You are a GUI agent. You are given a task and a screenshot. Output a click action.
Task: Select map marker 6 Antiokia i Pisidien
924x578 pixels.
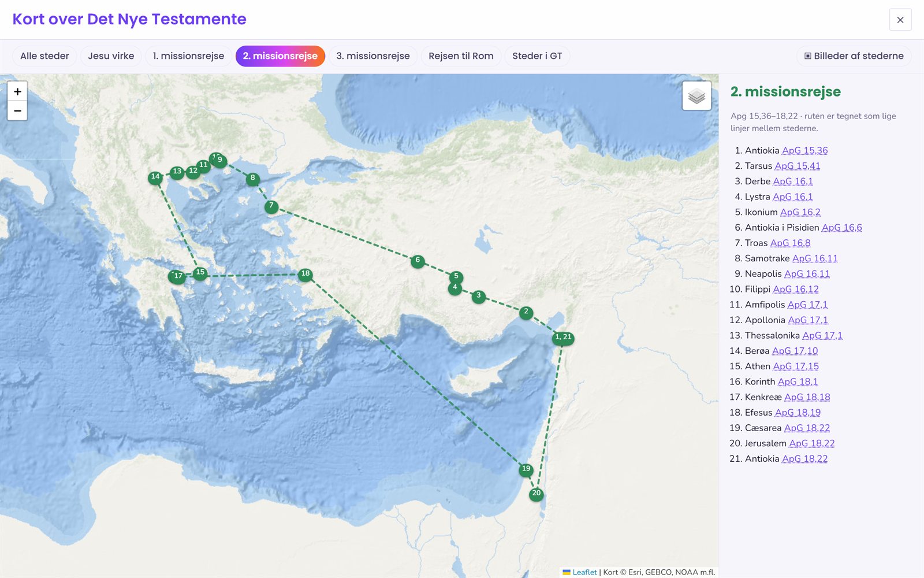[x=418, y=261]
